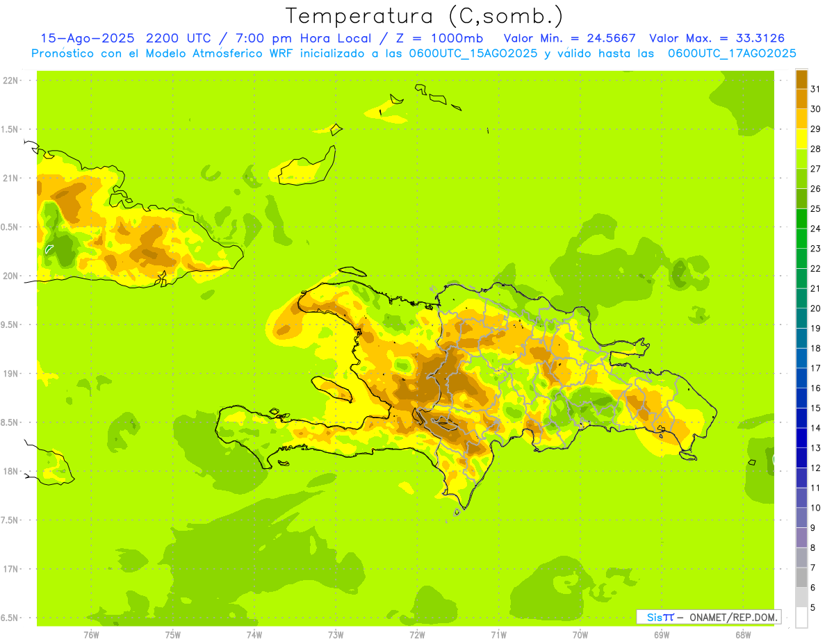Image resolution: width=834 pixels, height=644 pixels.
Task: Click the '22N' latitude label
Action: click(x=10, y=81)
